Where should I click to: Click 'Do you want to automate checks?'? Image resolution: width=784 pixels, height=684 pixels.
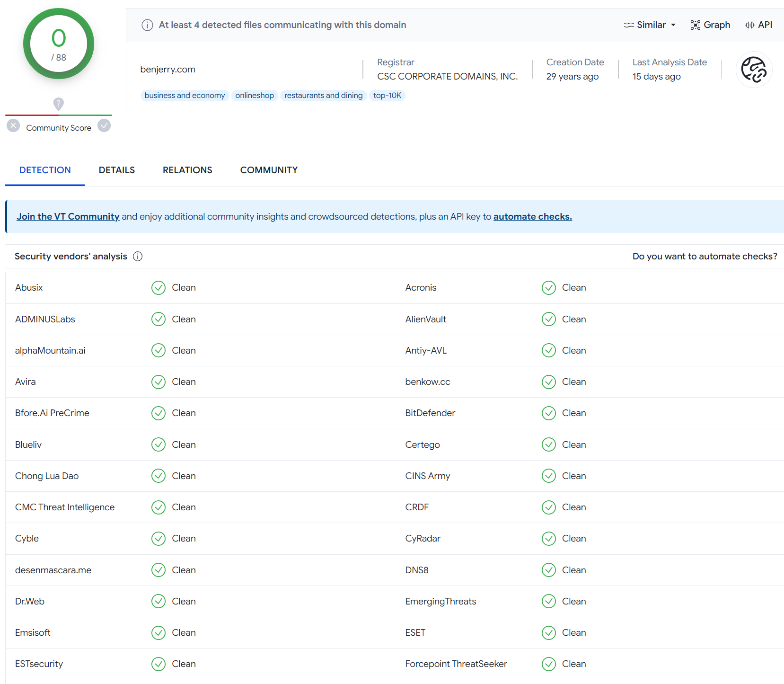point(705,257)
